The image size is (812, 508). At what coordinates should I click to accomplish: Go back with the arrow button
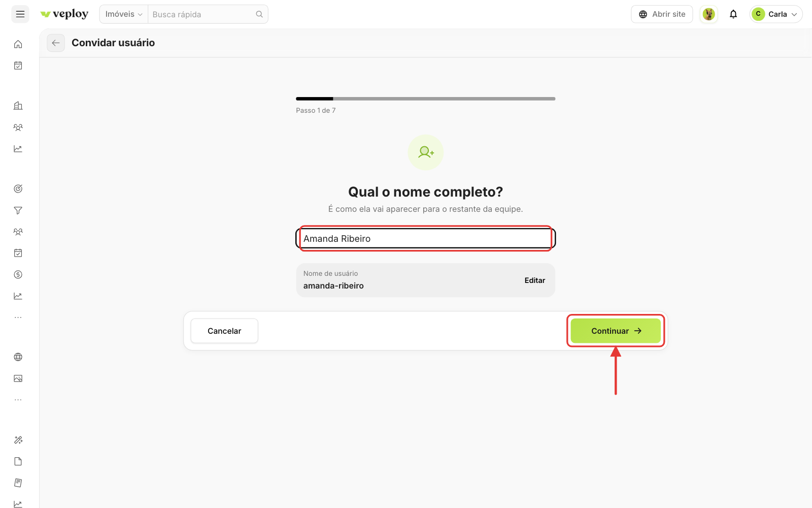point(56,43)
